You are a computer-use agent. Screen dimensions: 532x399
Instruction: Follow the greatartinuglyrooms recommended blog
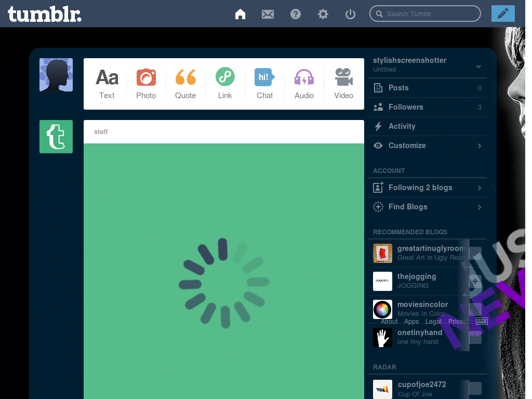[475, 254]
